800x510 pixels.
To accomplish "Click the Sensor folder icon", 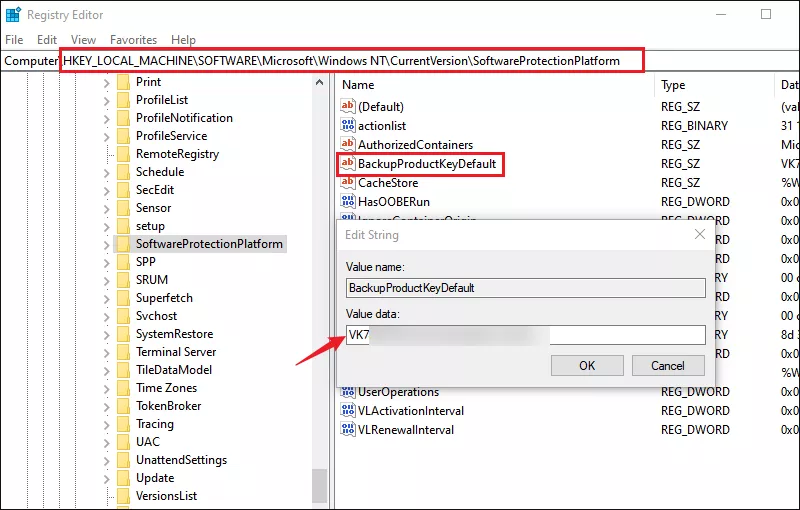I will point(123,208).
